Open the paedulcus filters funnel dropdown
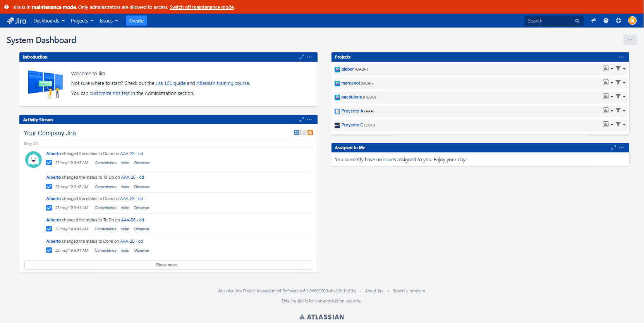 (620, 97)
